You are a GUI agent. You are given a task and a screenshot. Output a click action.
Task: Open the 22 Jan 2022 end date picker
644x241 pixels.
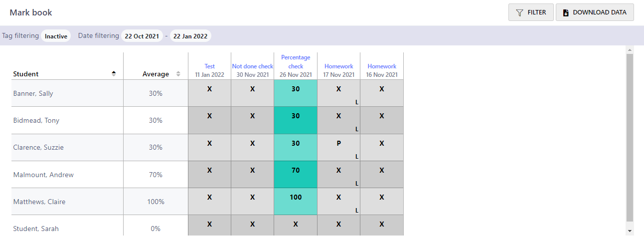[x=190, y=36]
